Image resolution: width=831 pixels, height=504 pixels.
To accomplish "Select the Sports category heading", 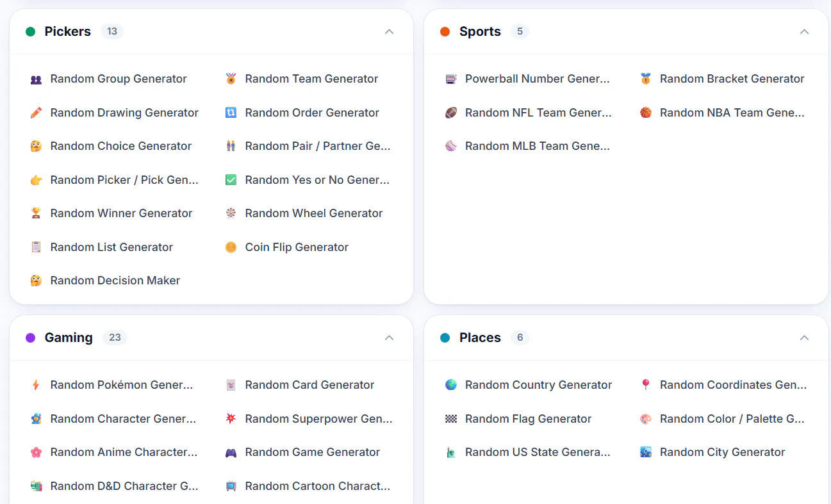I will pos(480,31).
